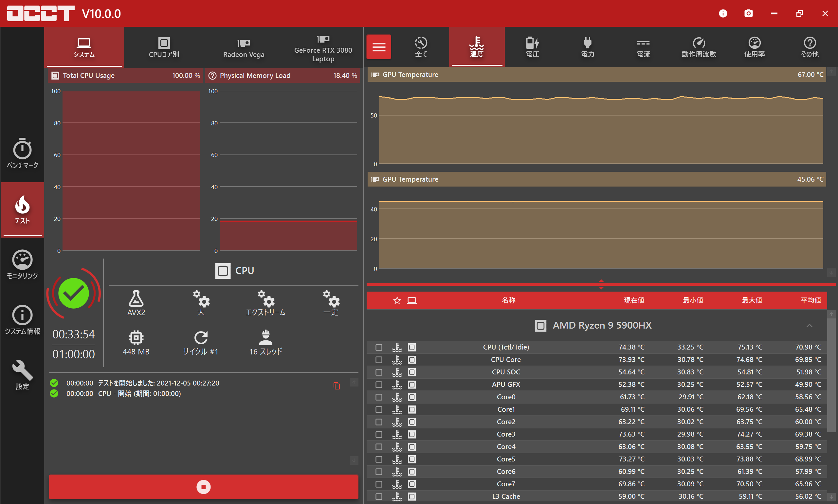Click the graph panel scroll-down arrow

831,272
